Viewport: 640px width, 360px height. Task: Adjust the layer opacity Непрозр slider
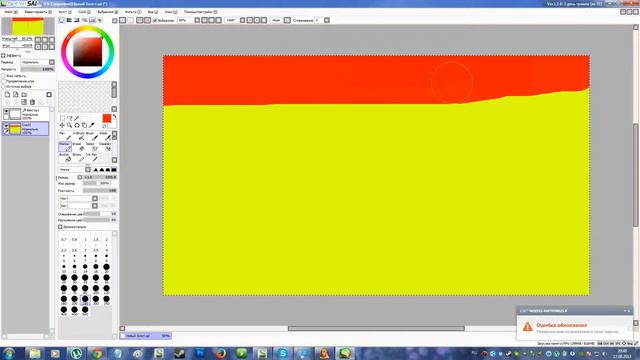[x=38, y=69]
